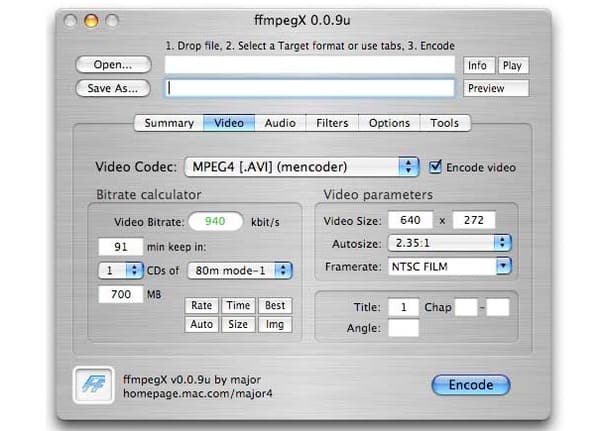Click the Chap end field after the dash
The height and width of the screenshot is (431, 600).
click(x=498, y=307)
